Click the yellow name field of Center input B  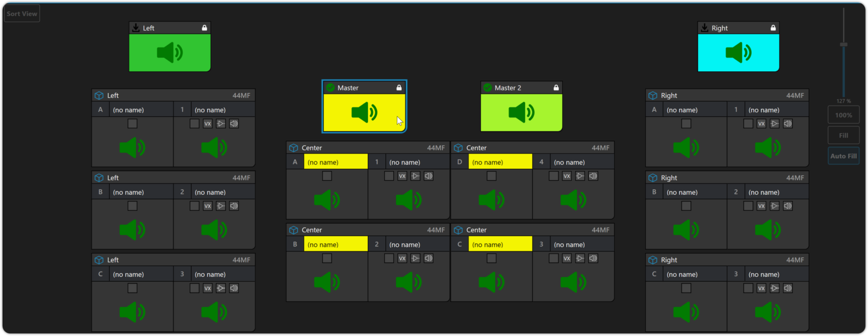[336, 245]
